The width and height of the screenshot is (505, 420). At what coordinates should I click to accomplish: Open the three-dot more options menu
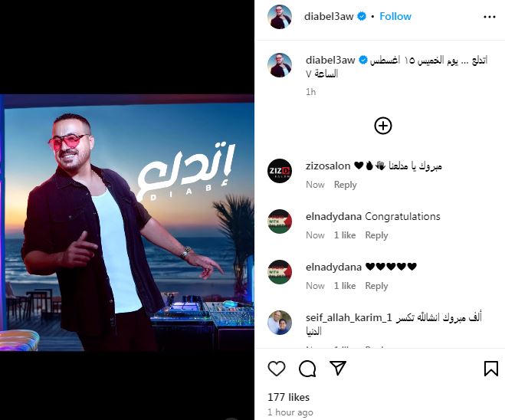click(489, 17)
